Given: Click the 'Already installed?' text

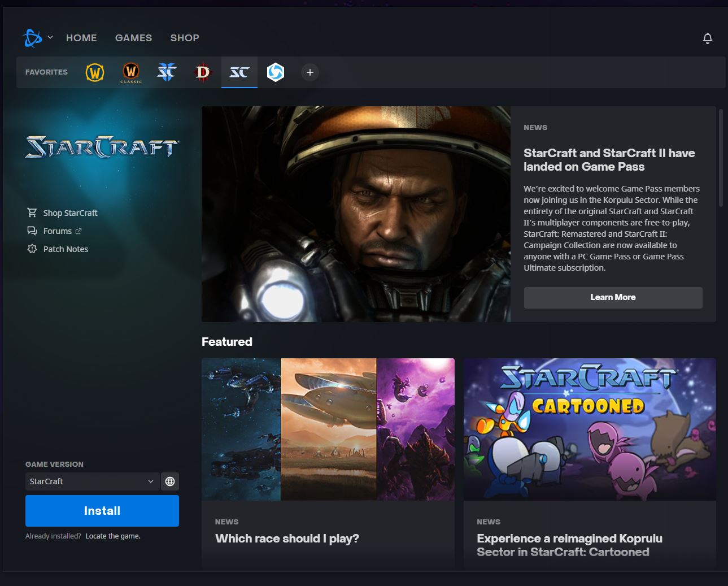Looking at the screenshot, I should click(x=53, y=536).
